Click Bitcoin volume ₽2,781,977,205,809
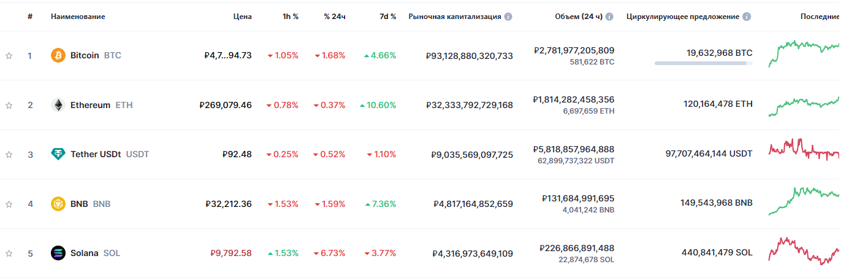This screenshot has width=868, height=280. coord(574,50)
